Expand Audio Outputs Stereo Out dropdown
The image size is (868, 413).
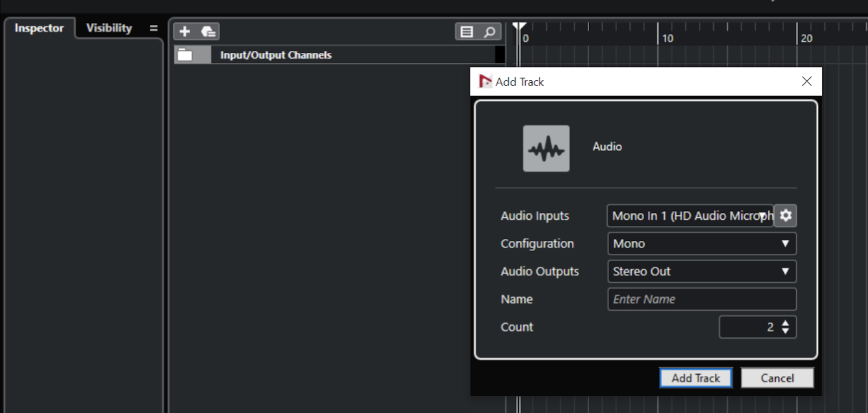tap(702, 272)
